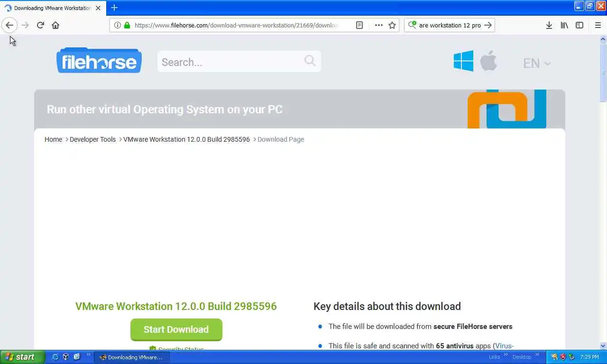Click the banner title Run other virtual Operating System
The image size is (607, 364).
tap(165, 109)
